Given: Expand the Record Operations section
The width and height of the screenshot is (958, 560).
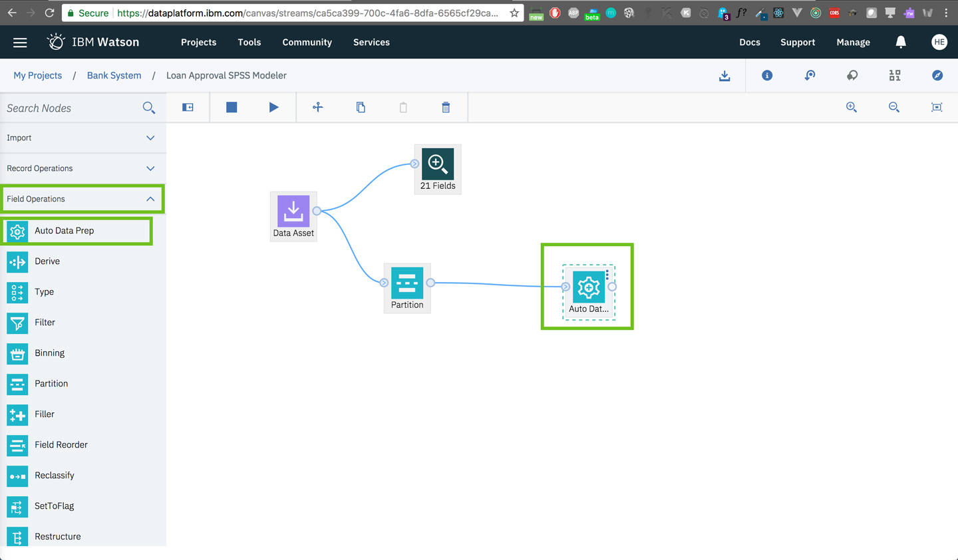Looking at the screenshot, I should (x=82, y=168).
